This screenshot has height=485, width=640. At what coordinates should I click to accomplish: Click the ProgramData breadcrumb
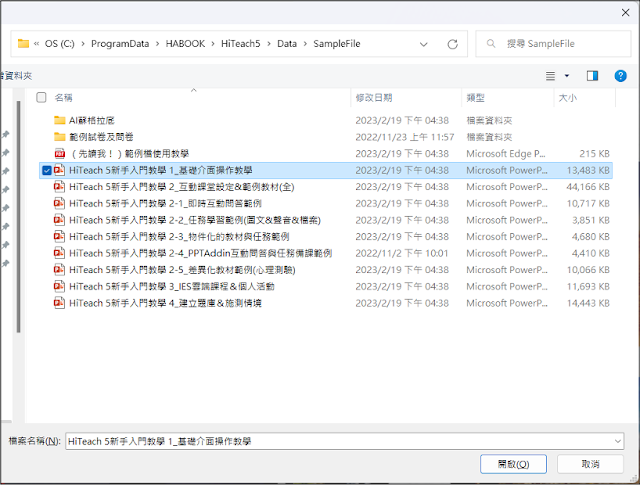[120, 44]
